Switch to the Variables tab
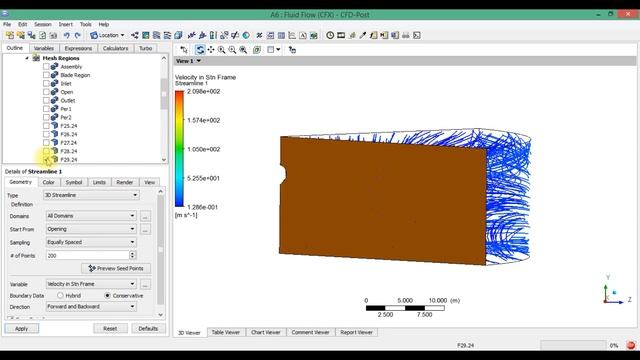This screenshot has height=360, width=640. pyautogui.click(x=44, y=48)
